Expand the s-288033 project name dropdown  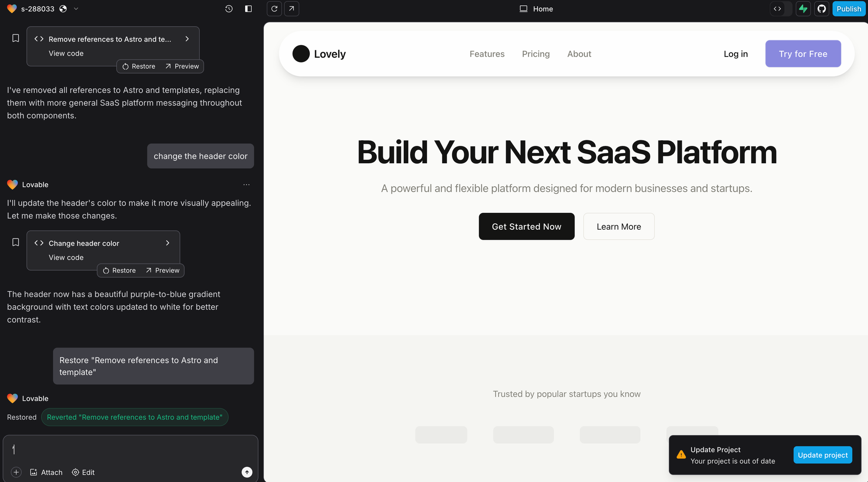tap(76, 9)
